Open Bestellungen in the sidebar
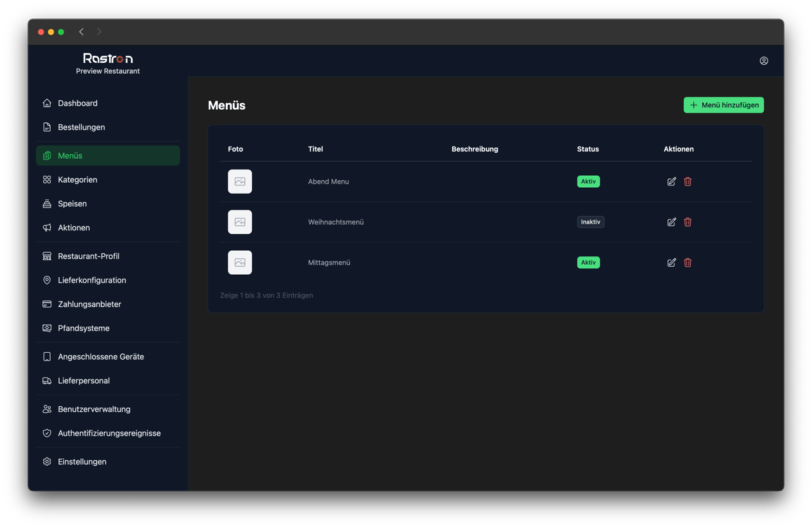This screenshot has height=528, width=812. [81, 128]
